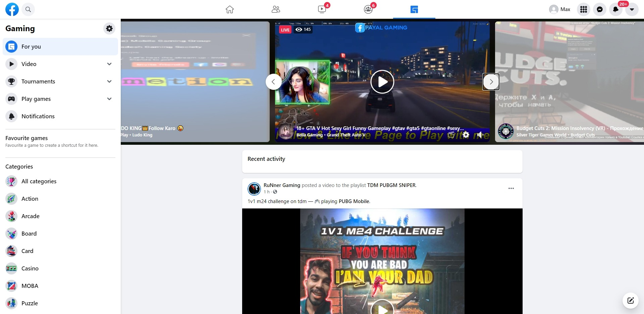Click RuNner Gaming profile picture
The image size is (644, 314).
pos(254,189)
